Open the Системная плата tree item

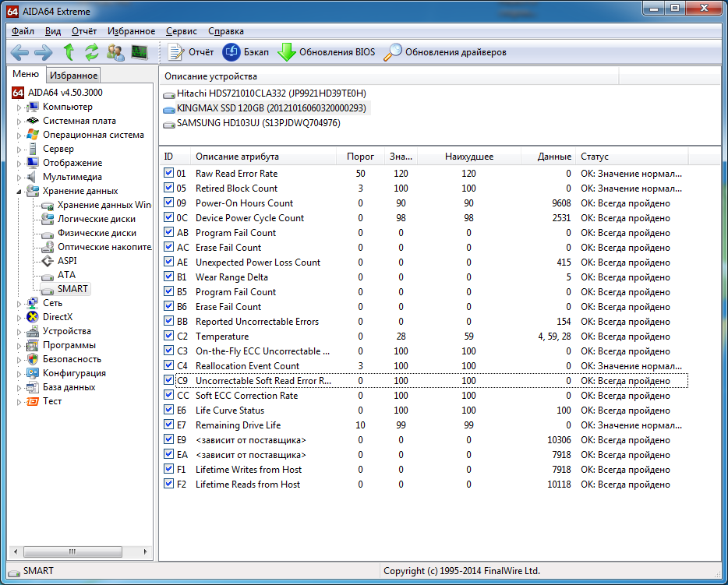point(80,121)
